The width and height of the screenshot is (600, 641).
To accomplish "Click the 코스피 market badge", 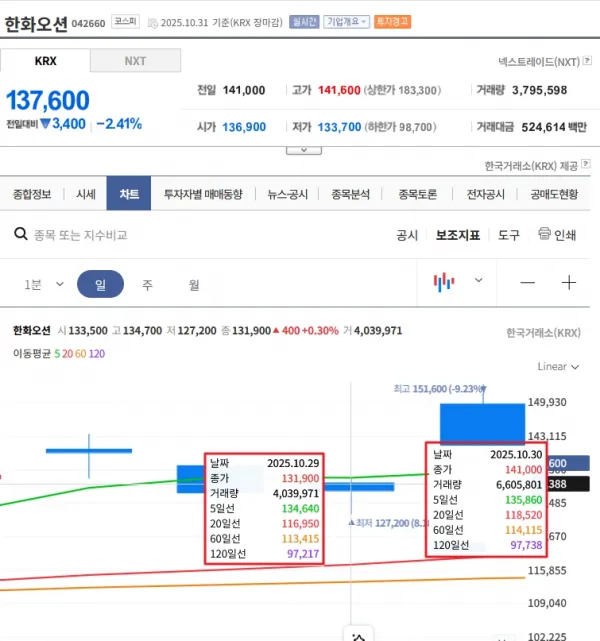I will tap(126, 20).
